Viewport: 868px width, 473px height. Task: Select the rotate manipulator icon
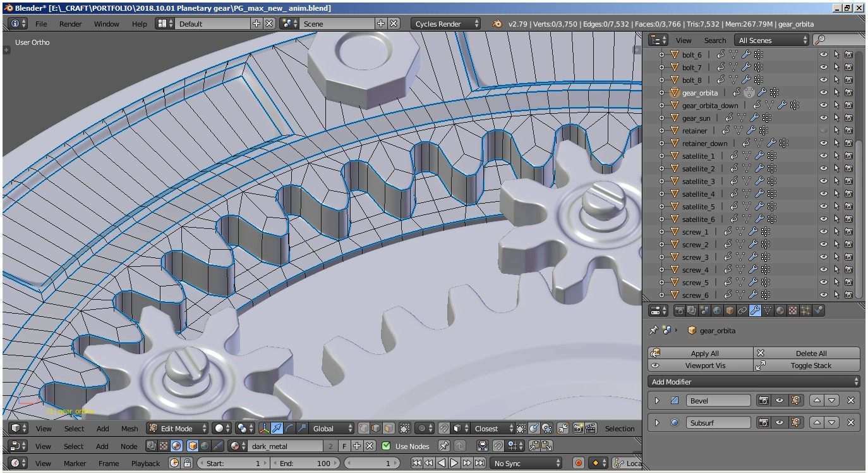(289, 428)
